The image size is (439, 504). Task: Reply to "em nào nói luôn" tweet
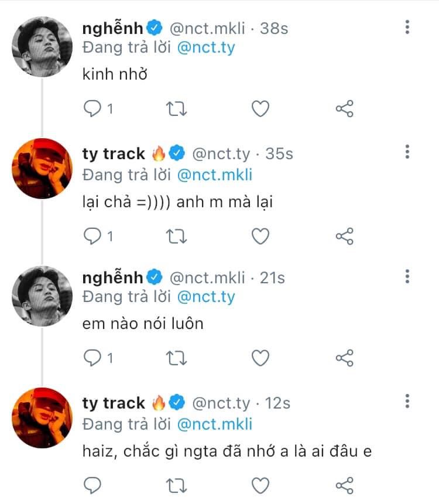pyautogui.click(x=93, y=358)
